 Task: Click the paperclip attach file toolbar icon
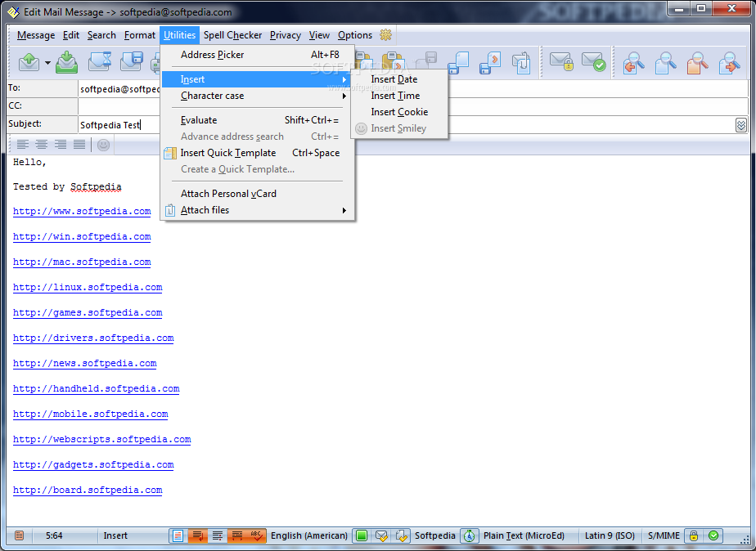[x=521, y=63]
